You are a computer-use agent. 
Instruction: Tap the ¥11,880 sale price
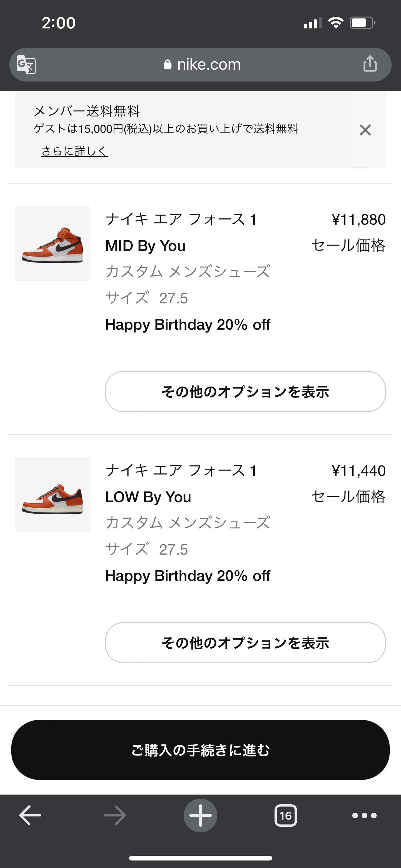click(x=358, y=220)
